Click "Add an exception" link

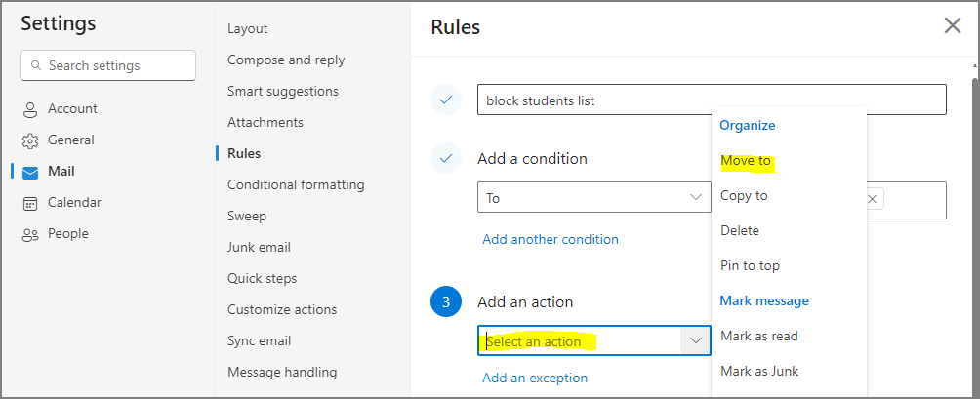coord(535,379)
